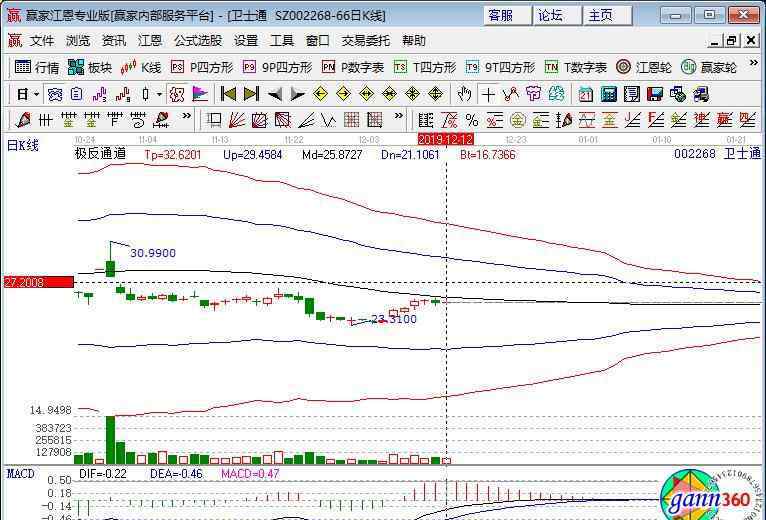Image resolution: width=766 pixels, height=520 pixels.
Task: Click the 论坛 button in title bar
Action: coord(557,15)
